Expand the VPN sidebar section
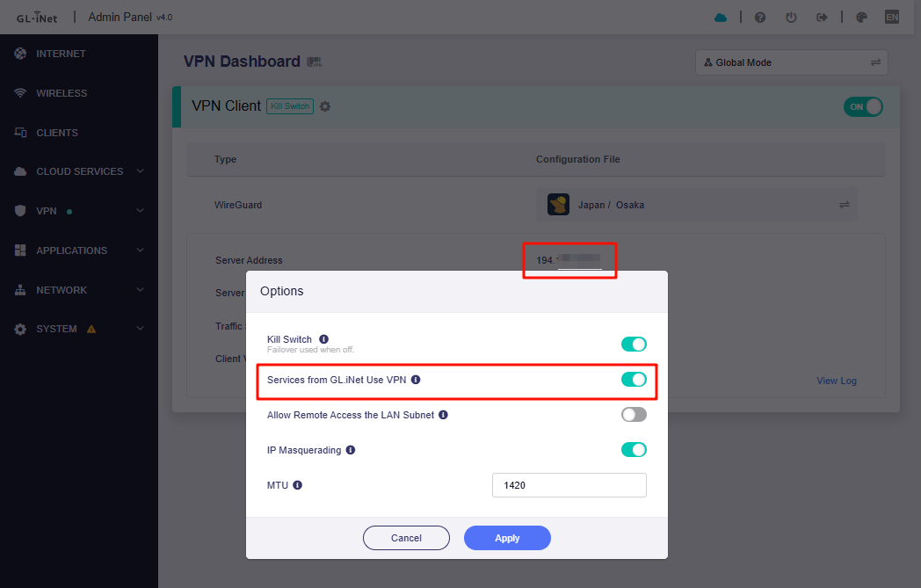Image resolution: width=921 pixels, height=588 pixels. point(79,211)
